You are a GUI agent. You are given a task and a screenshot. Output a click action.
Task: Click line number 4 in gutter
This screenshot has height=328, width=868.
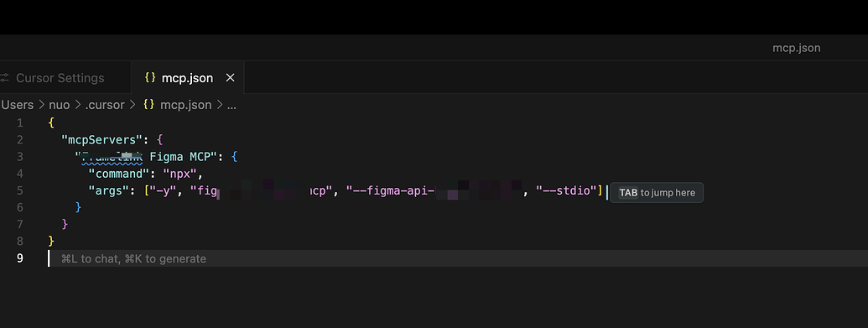point(20,174)
